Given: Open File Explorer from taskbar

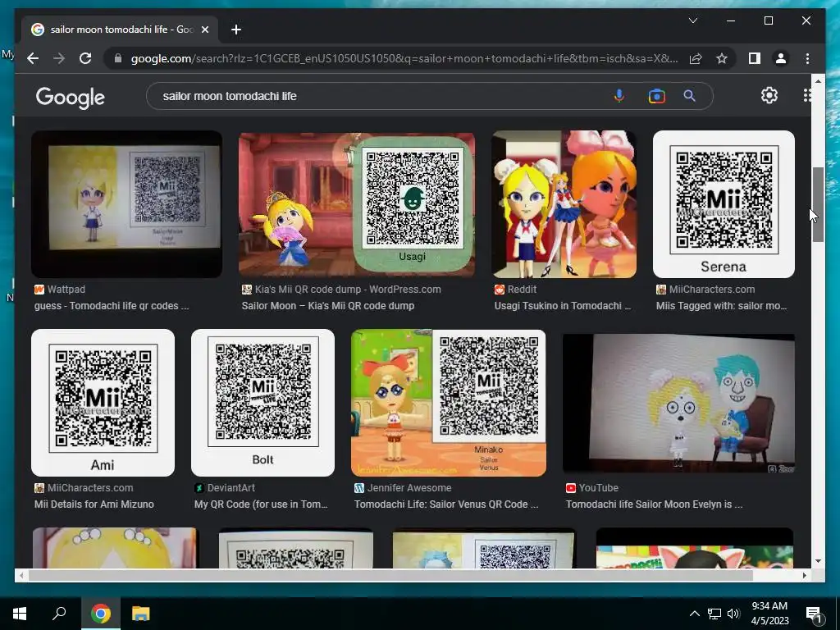Looking at the screenshot, I should click(141, 614).
